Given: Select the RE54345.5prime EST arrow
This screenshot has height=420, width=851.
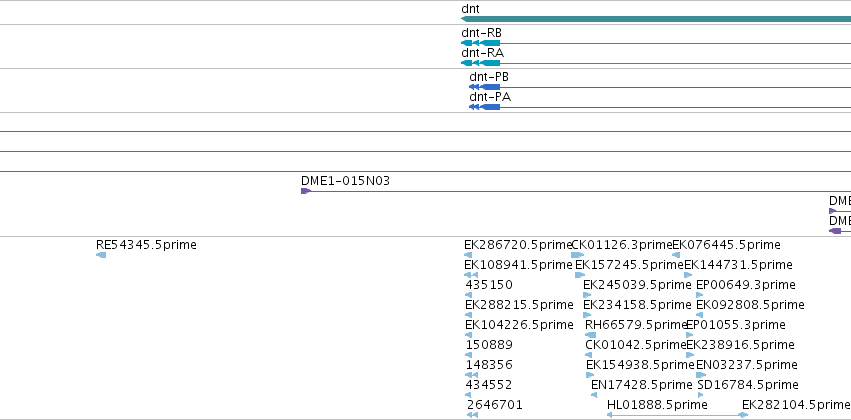Looking at the screenshot, I should point(101,255).
